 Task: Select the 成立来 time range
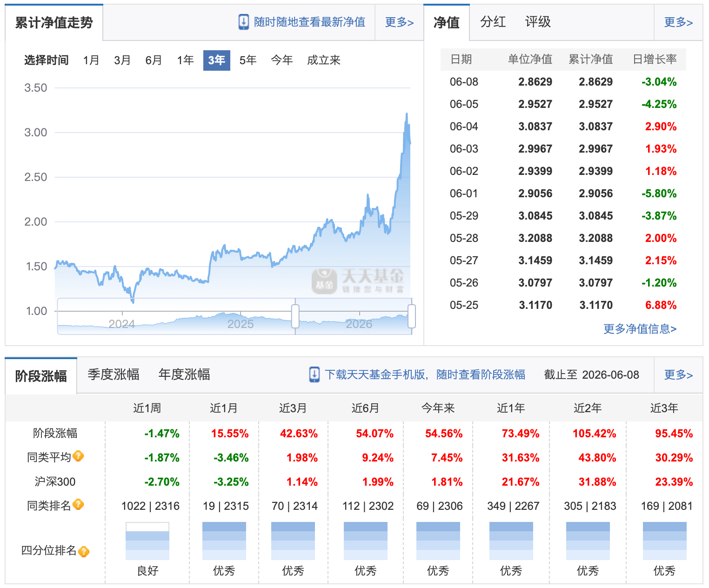[x=324, y=60]
